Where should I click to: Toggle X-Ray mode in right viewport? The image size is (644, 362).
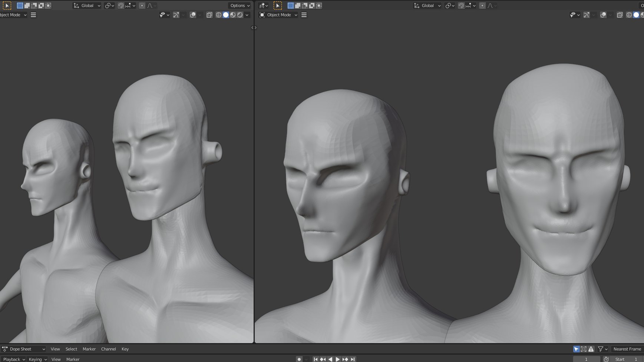tap(620, 15)
